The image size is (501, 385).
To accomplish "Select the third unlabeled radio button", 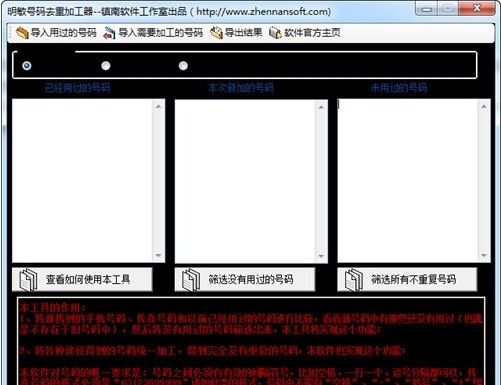I will click(x=183, y=66).
